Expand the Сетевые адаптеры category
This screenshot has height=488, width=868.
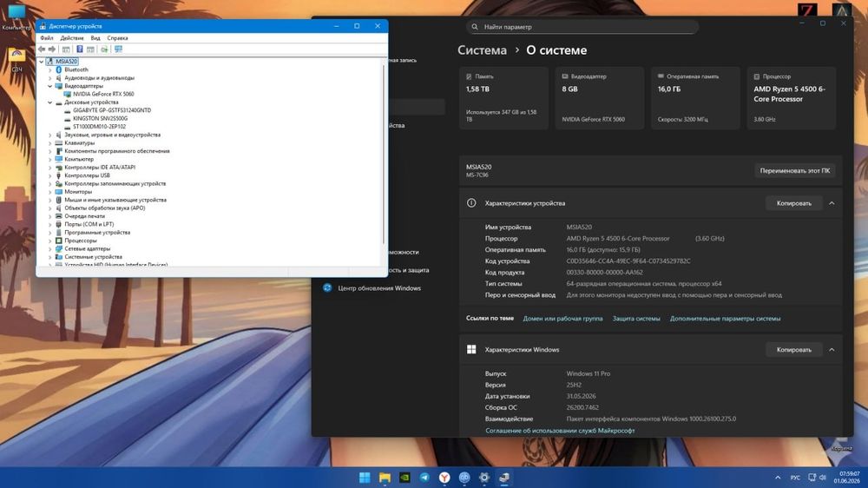point(49,248)
